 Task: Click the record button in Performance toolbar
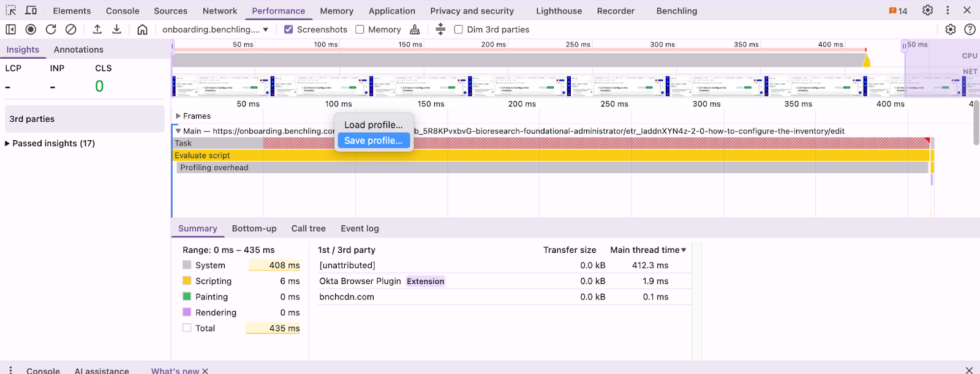(31, 29)
